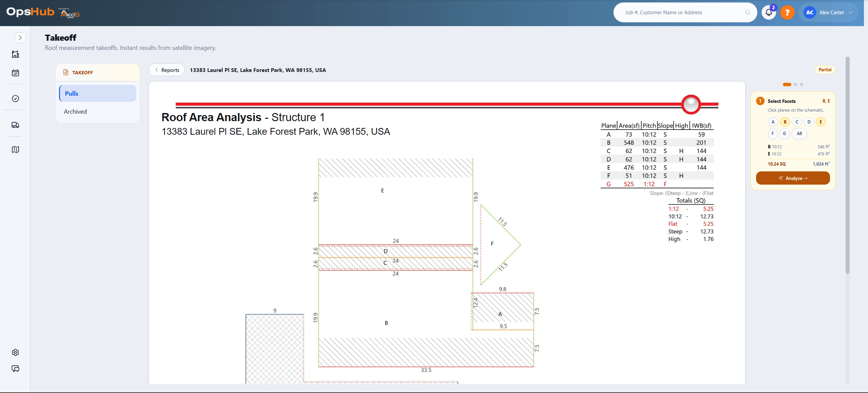
Task: Toggle facet E chip
Action: click(821, 122)
